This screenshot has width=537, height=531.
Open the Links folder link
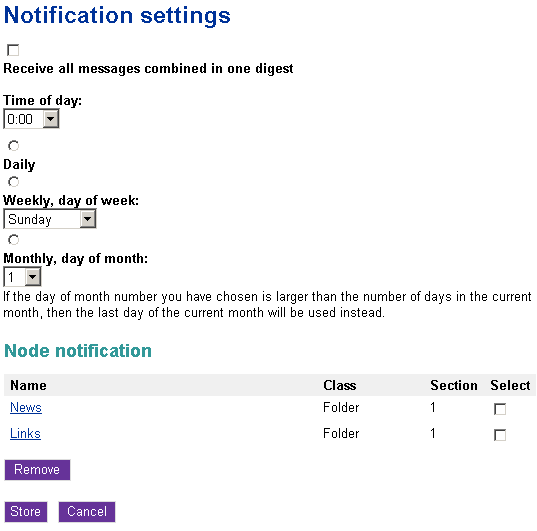click(x=25, y=433)
